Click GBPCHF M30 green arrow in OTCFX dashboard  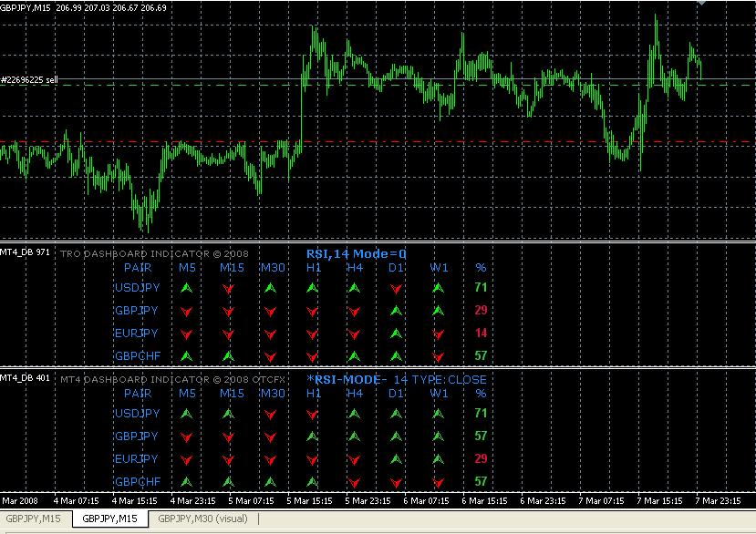(271, 481)
